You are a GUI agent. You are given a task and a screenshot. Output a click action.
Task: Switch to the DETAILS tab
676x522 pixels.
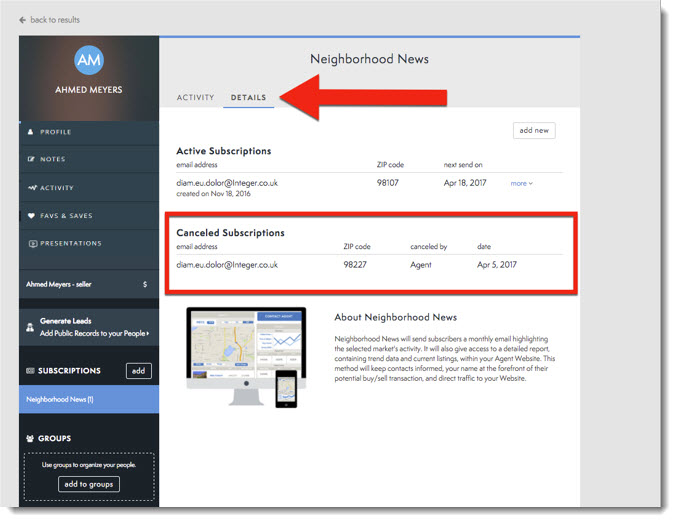point(248,97)
